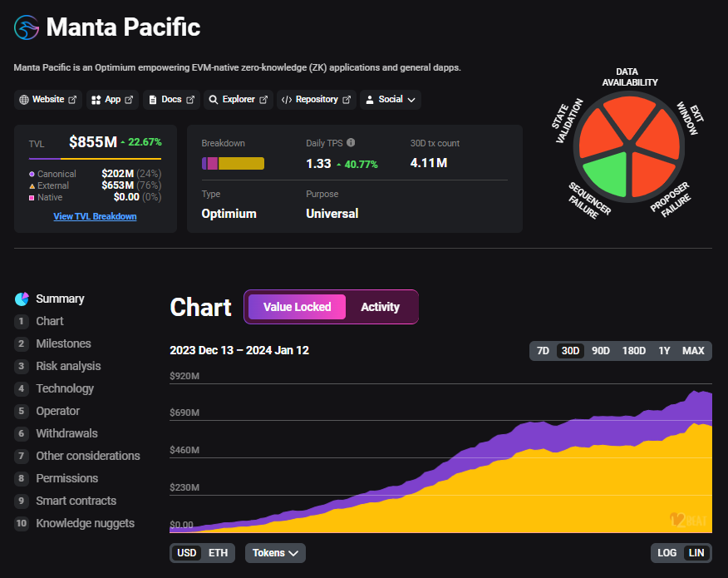
Task: Select the 1Y time range
Action: point(664,351)
